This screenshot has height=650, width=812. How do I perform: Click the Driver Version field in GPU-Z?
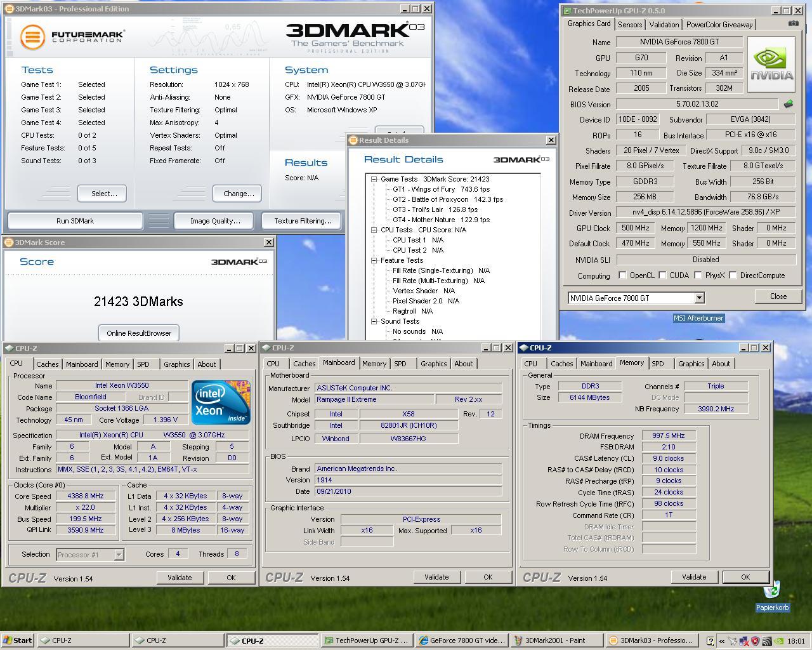pos(705,213)
